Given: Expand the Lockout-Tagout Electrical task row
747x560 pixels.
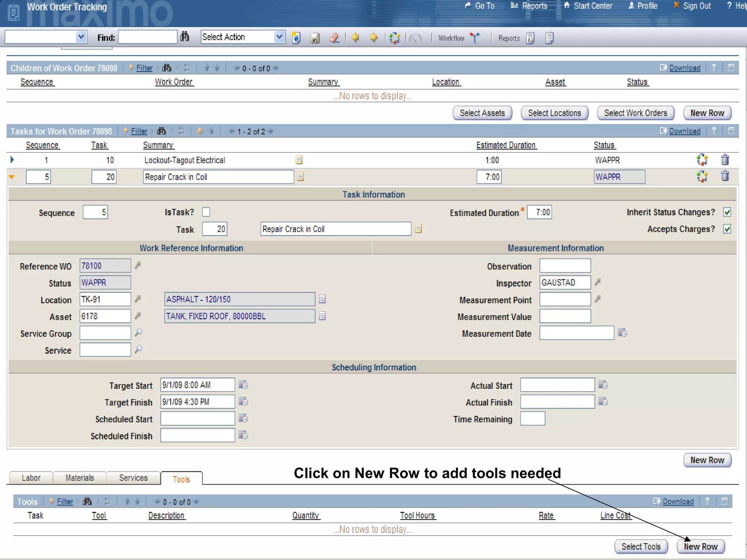Looking at the screenshot, I should click(12, 160).
